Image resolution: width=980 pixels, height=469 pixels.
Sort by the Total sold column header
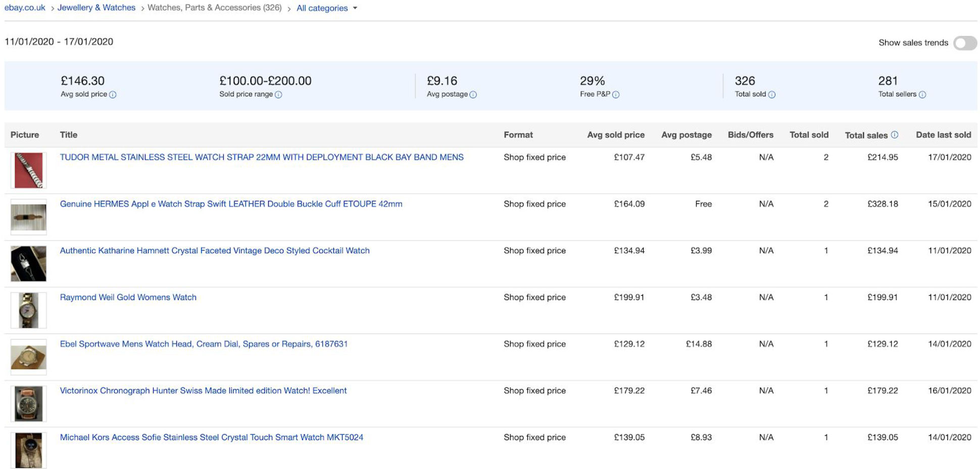pos(809,135)
